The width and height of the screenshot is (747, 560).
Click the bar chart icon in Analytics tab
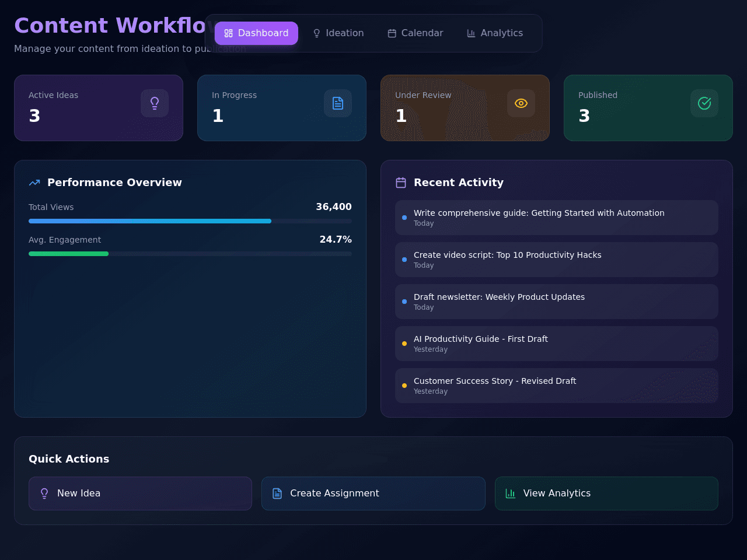coord(472,33)
